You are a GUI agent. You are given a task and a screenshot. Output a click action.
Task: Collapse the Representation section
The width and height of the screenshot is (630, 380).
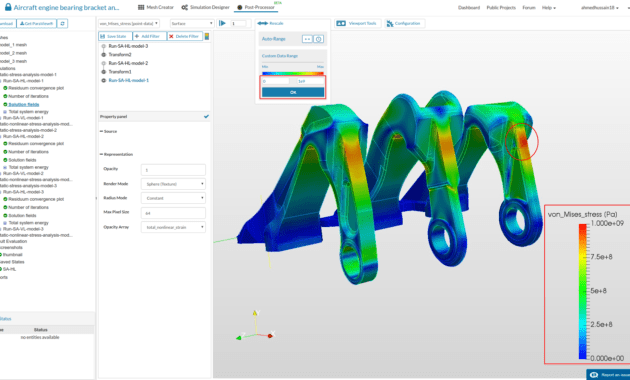pyautogui.click(x=116, y=154)
